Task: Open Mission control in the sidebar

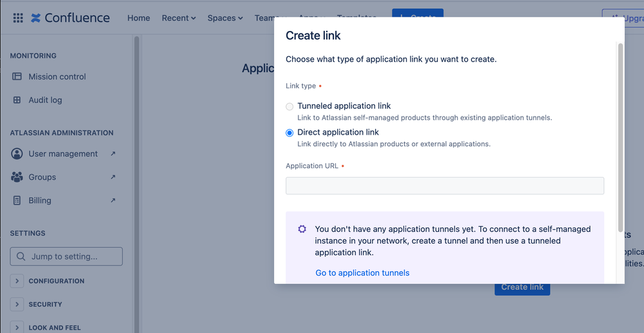Action: click(57, 77)
